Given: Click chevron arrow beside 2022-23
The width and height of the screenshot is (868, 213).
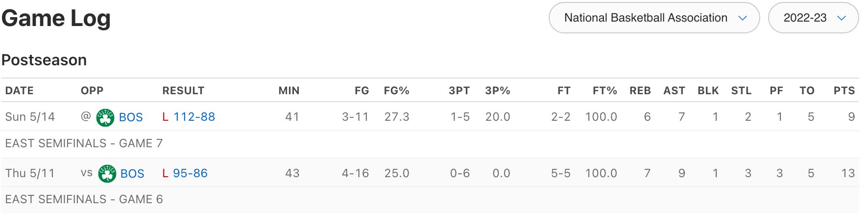Looking at the screenshot, I should 842,18.
